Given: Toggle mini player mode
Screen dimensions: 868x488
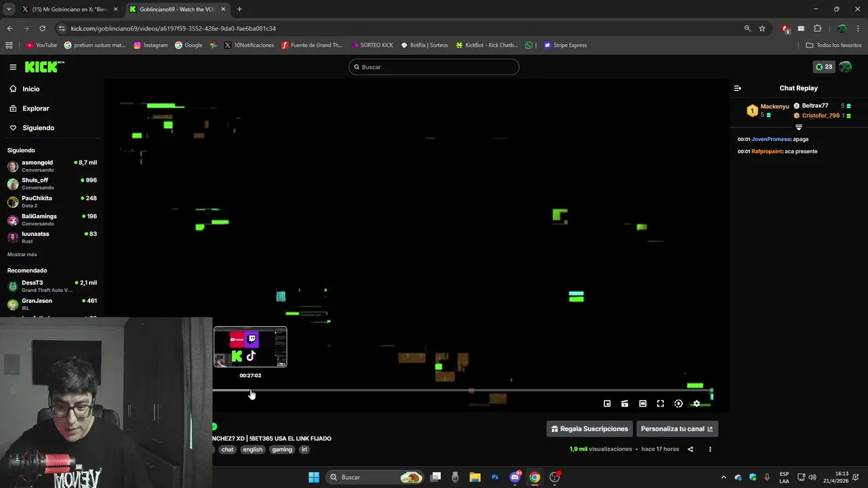Looking at the screenshot, I should coord(607,403).
